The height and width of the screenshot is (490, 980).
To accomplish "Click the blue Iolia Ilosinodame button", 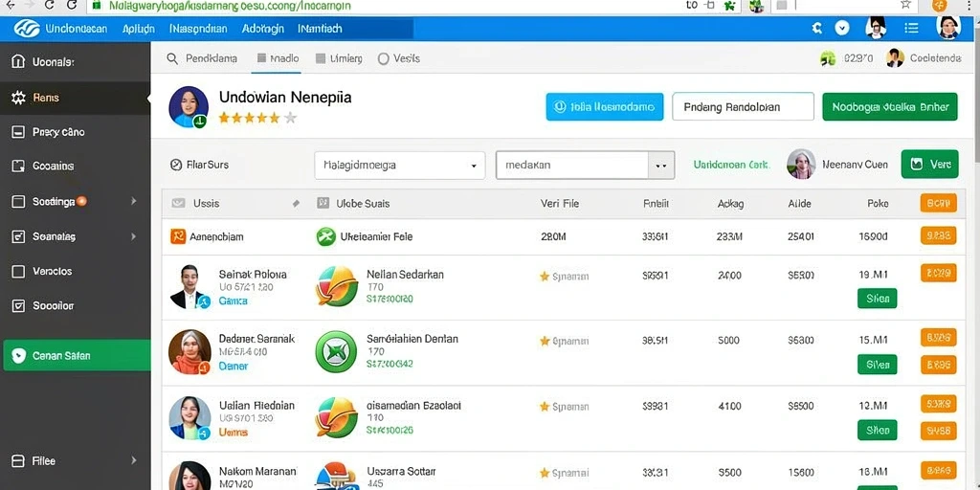I will click(x=605, y=107).
